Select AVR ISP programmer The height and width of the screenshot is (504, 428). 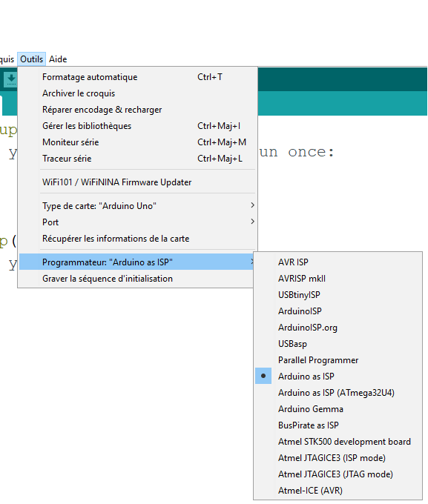click(338, 262)
